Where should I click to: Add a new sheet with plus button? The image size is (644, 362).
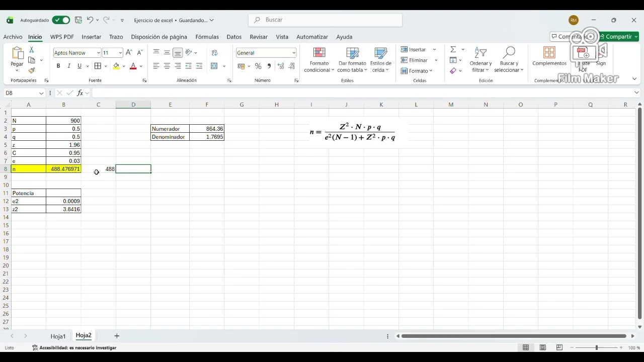pos(117,336)
